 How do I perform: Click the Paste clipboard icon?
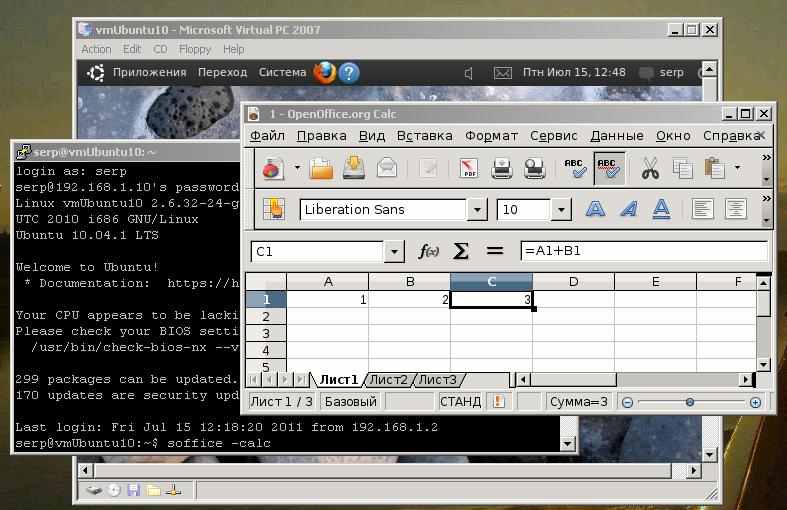click(x=715, y=169)
